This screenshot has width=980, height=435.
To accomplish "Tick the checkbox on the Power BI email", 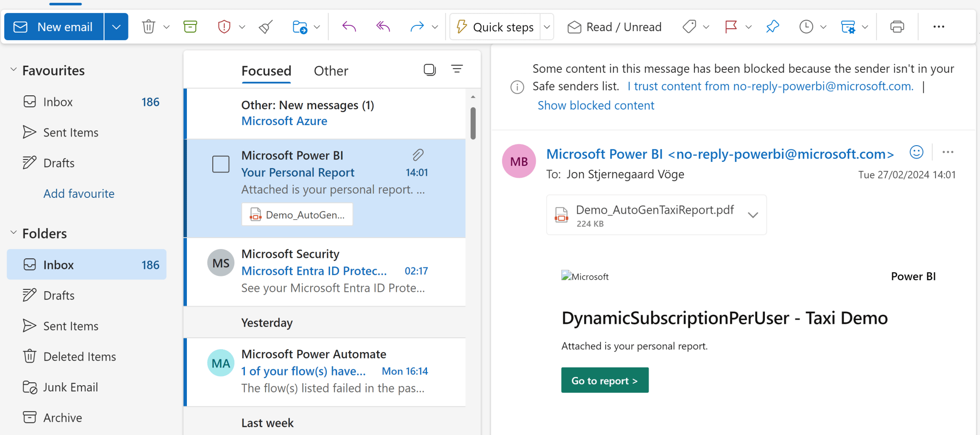I will (220, 163).
